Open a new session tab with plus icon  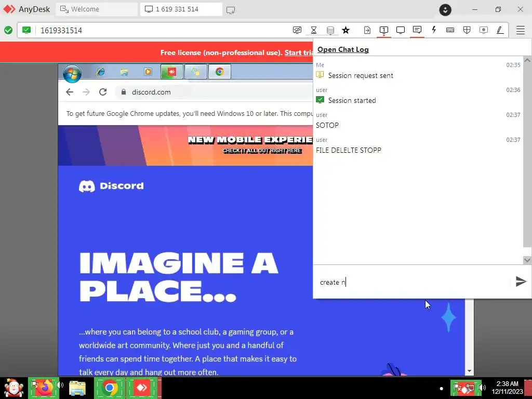click(231, 10)
